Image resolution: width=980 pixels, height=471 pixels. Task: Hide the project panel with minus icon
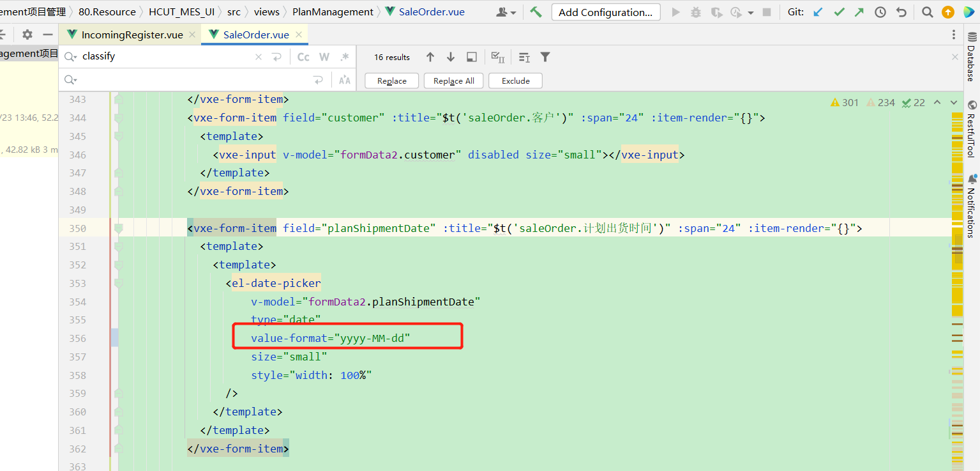pyautogui.click(x=47, y=35)
